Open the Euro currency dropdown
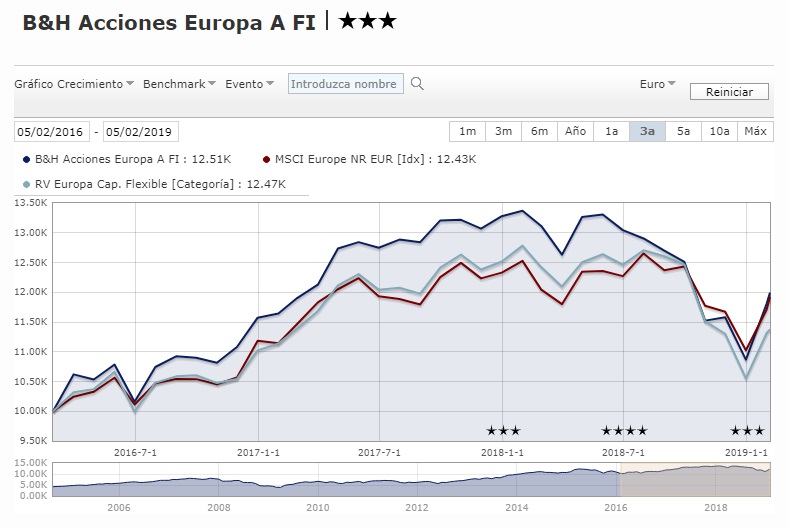The image size is (788, 529). (x=658, y=84)
